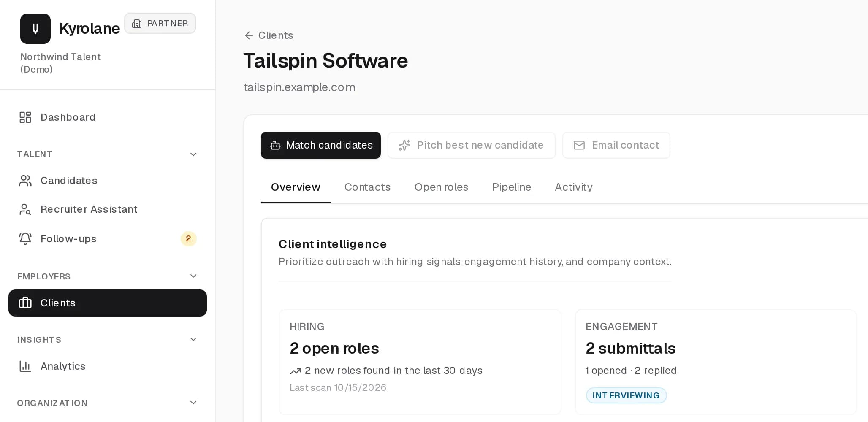Click the Recruiter Assistant person-search icon

(25, 209)
